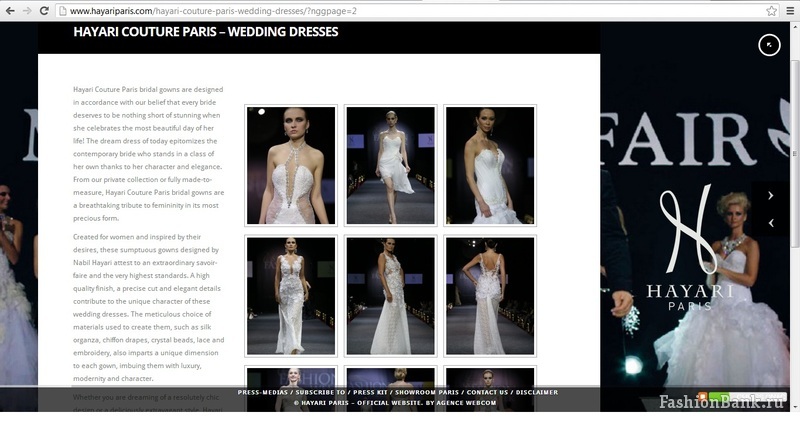Open the PRESS KIT footer link
800x426 pixels.
370,392
